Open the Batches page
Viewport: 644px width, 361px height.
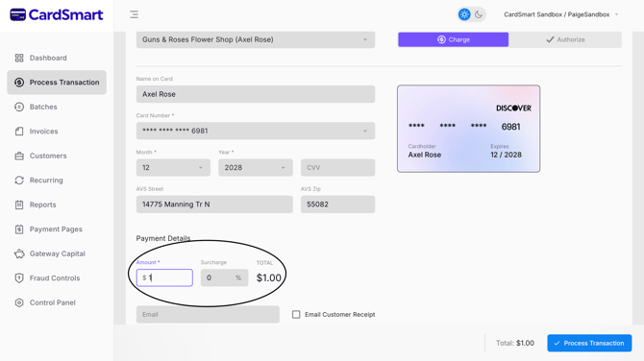57,107
